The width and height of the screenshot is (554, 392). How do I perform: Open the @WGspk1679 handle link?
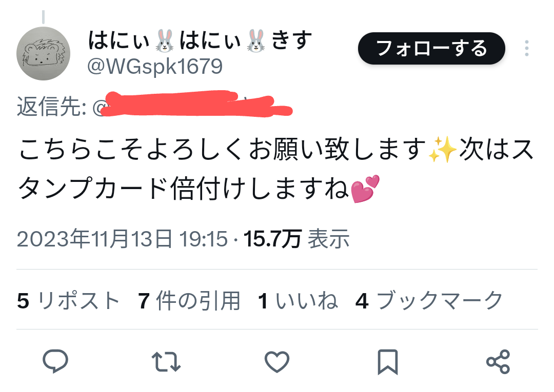pyautogui.click(x=155, y=66)
